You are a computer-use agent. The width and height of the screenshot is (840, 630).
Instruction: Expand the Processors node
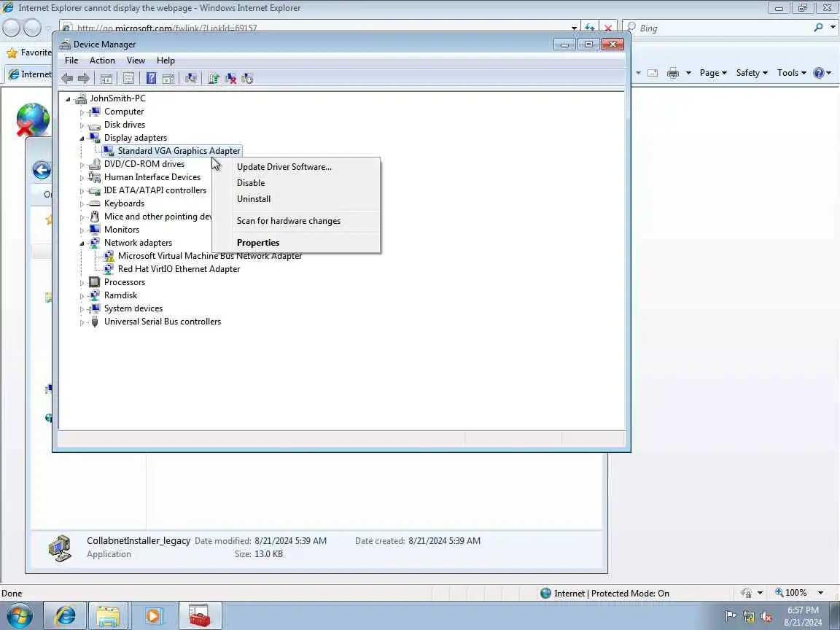pyautogui.click(x=82, y=283)
